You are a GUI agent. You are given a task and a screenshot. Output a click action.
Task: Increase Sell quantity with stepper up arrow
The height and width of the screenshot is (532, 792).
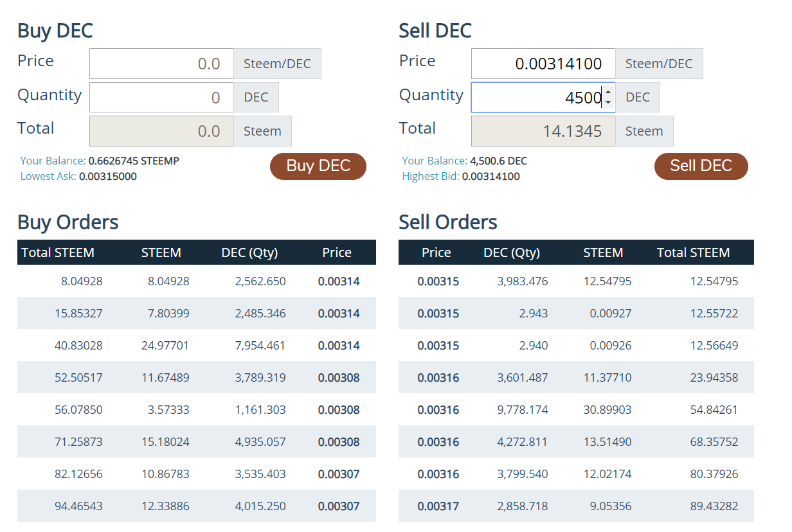[608, 93]
